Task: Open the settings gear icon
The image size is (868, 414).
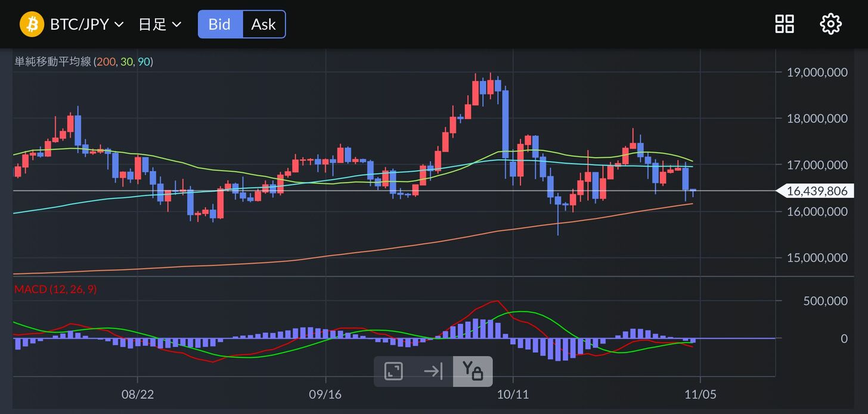Action: [x=830, y=24]
